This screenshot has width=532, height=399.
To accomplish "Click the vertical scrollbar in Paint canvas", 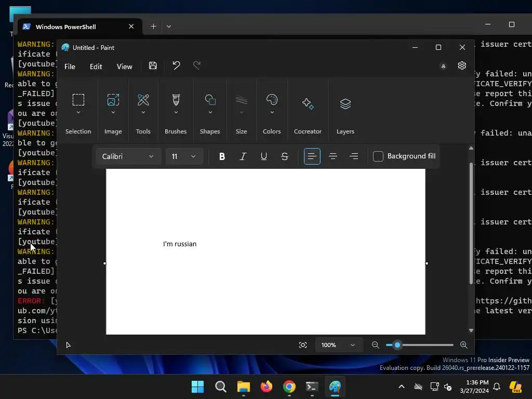I will (x=471, y=223).
